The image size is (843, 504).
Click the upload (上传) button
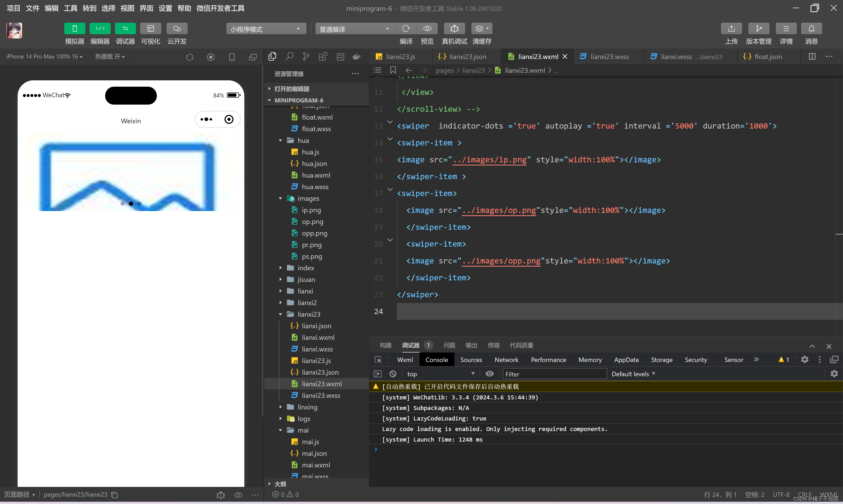click(731, 28)
